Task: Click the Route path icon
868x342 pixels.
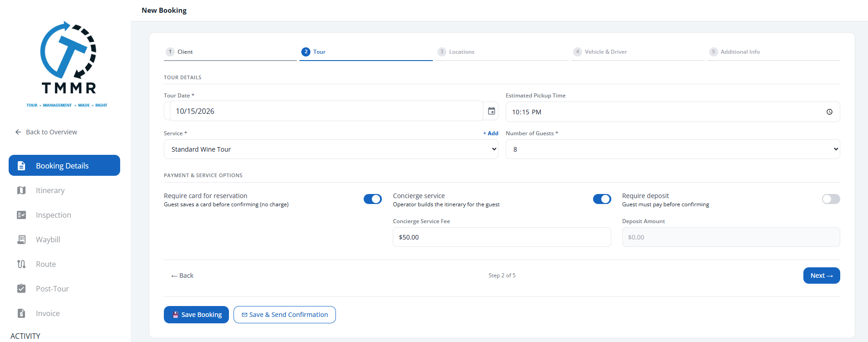Action: coord(21,264)
